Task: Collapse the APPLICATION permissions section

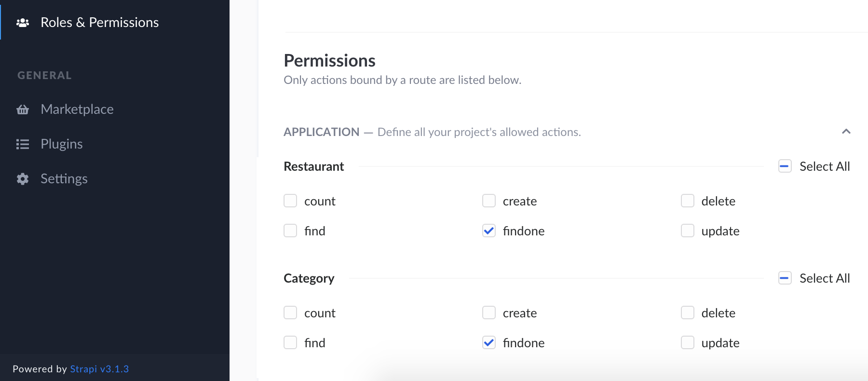Action: pyautogui.click(x=846, y=131)
